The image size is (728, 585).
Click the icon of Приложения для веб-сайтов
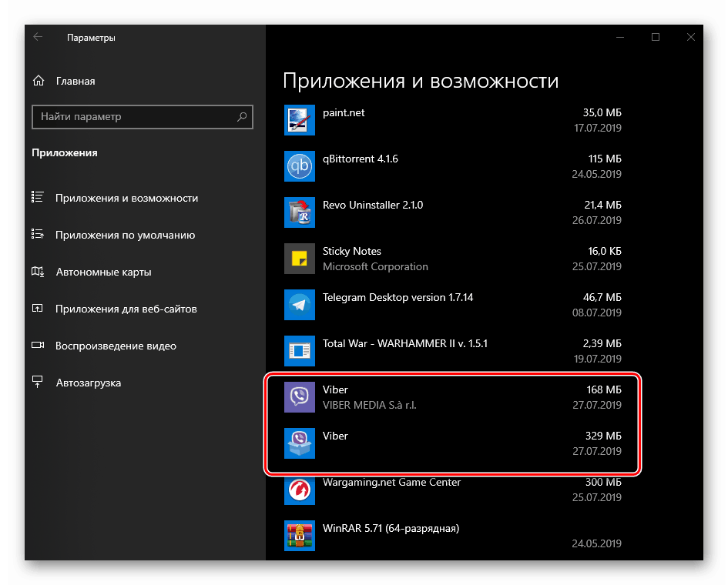click(x=38, y=308)
